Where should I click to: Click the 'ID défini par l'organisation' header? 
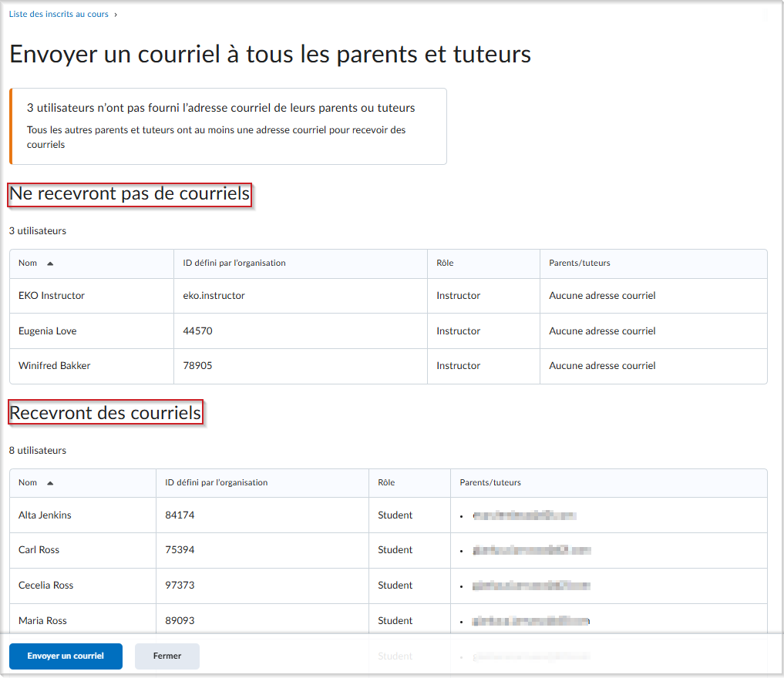(x=235, y=263)
